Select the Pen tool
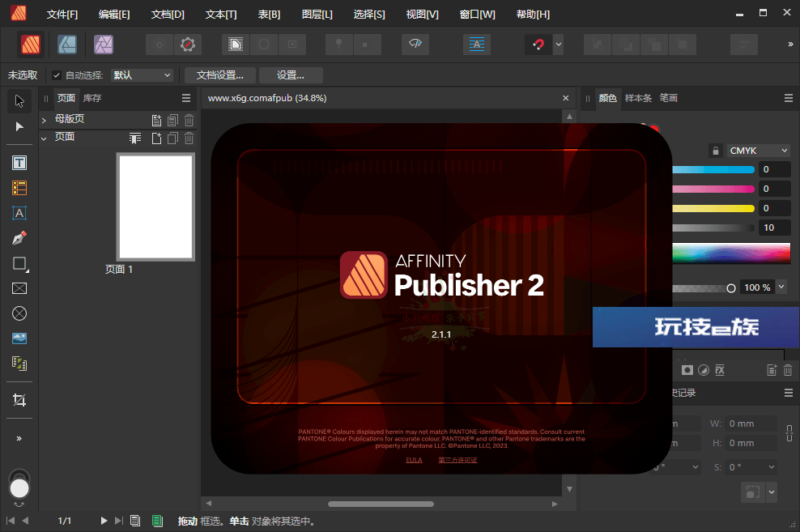This screenshot has width=800, height=532. (x=19, y=238)
